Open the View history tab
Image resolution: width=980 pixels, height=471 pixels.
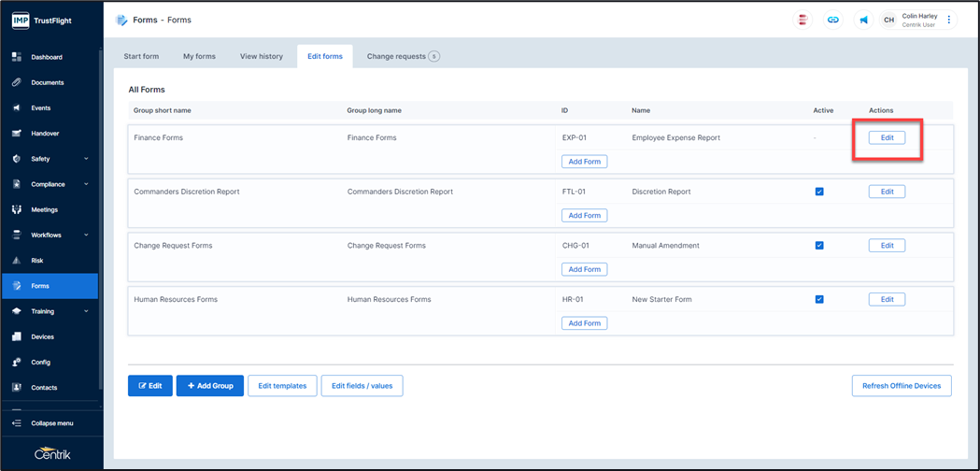tap(262, 56)
